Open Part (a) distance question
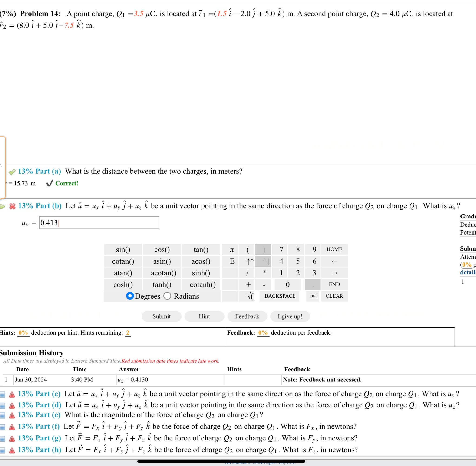This screenshot has width=476, height=466. pyautogui.click(x=39, y=171)
